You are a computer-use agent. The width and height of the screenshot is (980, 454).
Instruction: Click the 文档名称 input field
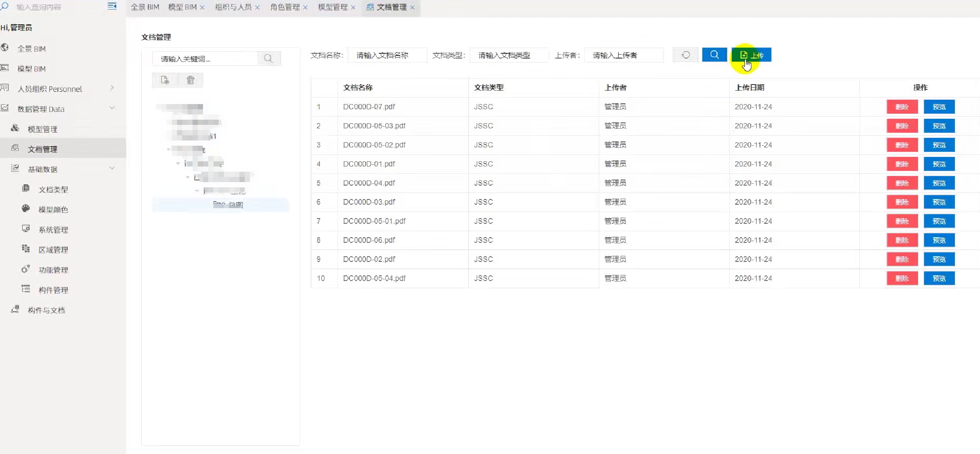coord(387,56)
